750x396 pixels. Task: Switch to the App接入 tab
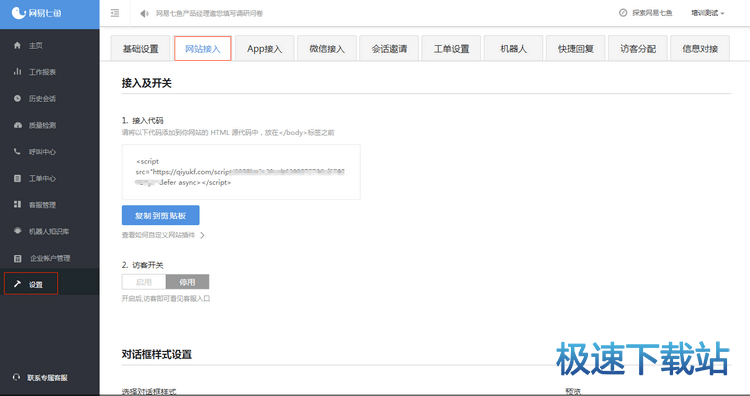pyautogui.click(x=265, y=48)
